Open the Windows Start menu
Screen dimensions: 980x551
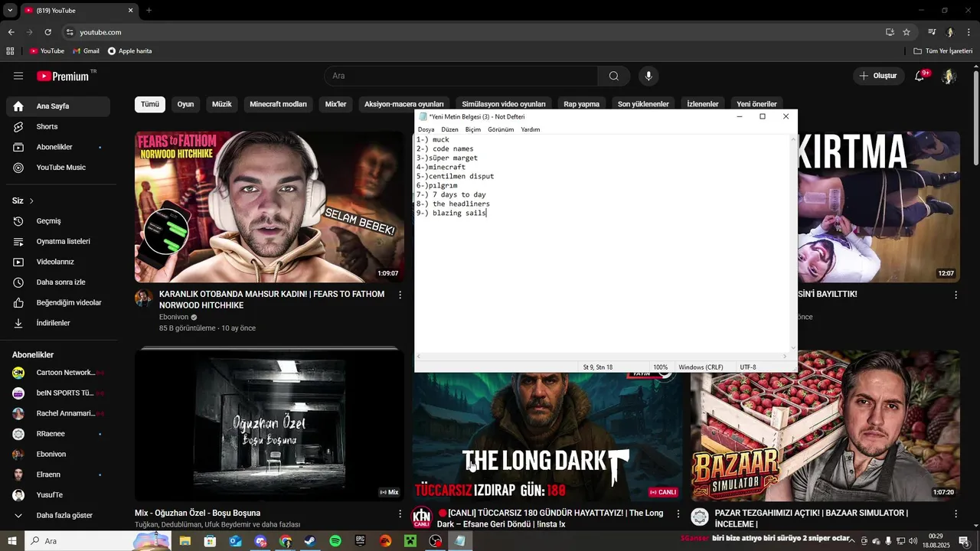tap(12, 541)
